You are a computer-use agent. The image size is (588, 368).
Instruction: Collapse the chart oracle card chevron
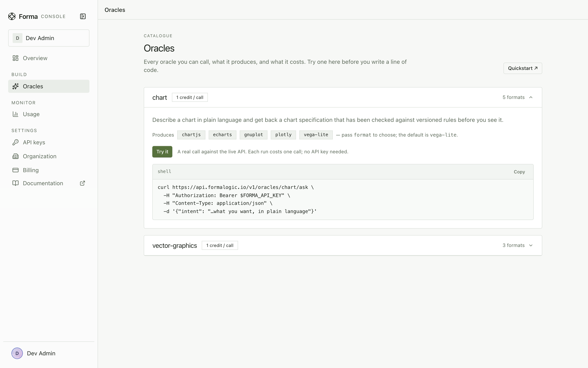(x=531, y=97)
